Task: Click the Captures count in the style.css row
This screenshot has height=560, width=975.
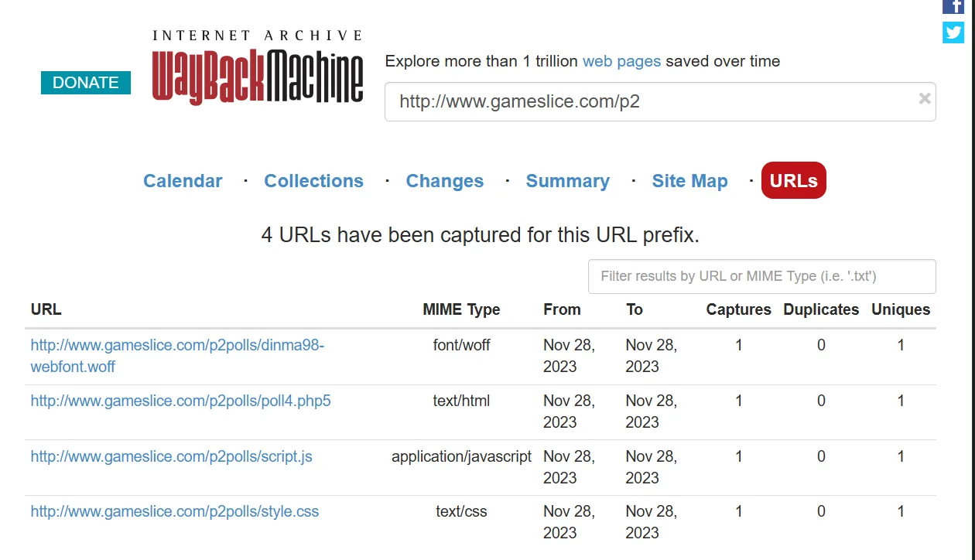Action: point(738,511)
